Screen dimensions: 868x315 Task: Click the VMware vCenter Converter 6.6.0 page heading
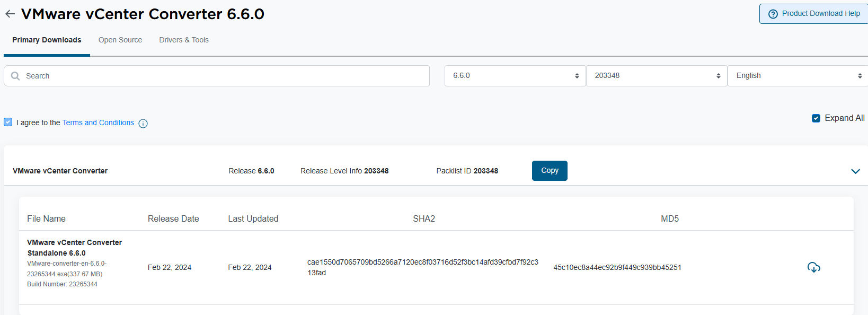[x=143, y=14]
